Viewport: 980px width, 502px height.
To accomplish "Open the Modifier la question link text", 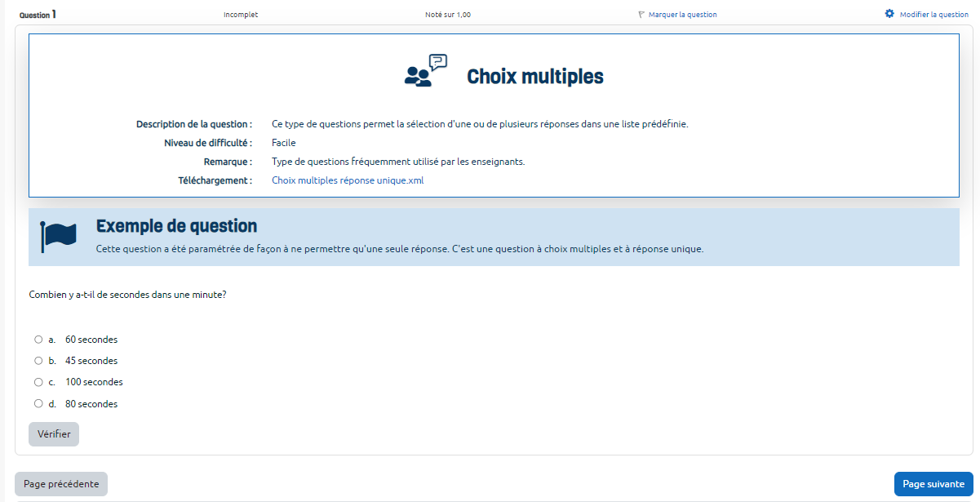I will [933, 15].
